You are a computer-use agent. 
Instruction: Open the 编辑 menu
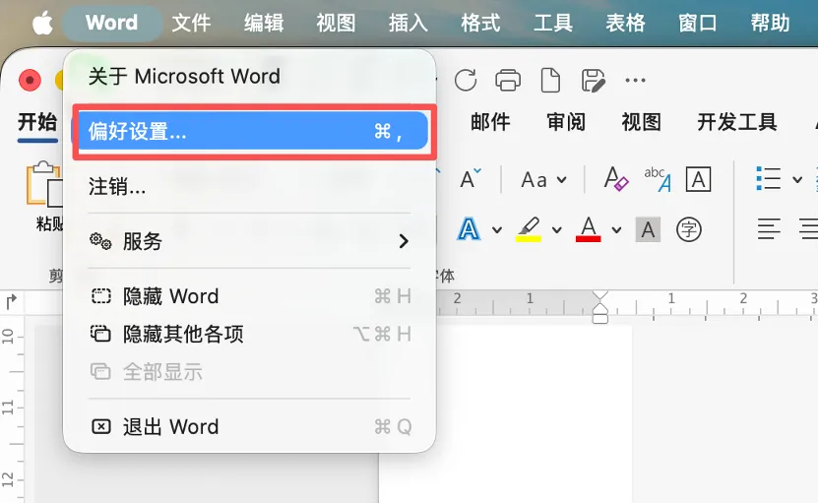pyautogui.click(x=263, y=23)
